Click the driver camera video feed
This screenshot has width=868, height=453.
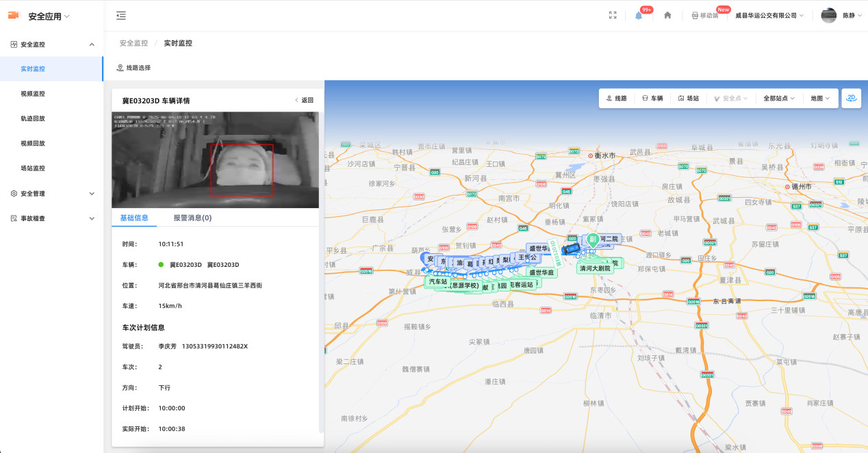tap(215, 160)
